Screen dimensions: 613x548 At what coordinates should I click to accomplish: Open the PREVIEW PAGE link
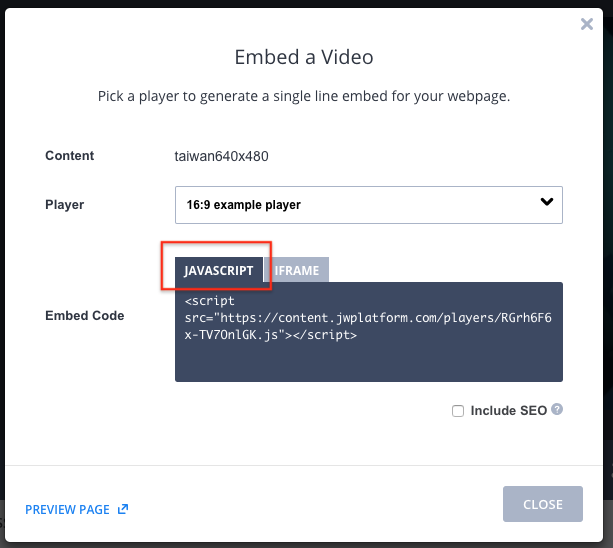[x=67, y=509]
